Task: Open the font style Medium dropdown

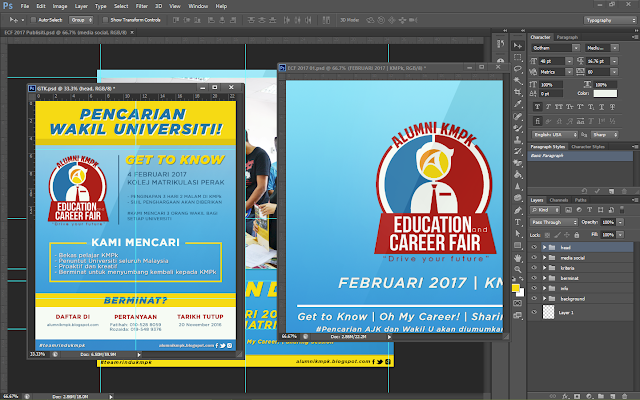Action: pyautogui.click(x=615, y=48)
